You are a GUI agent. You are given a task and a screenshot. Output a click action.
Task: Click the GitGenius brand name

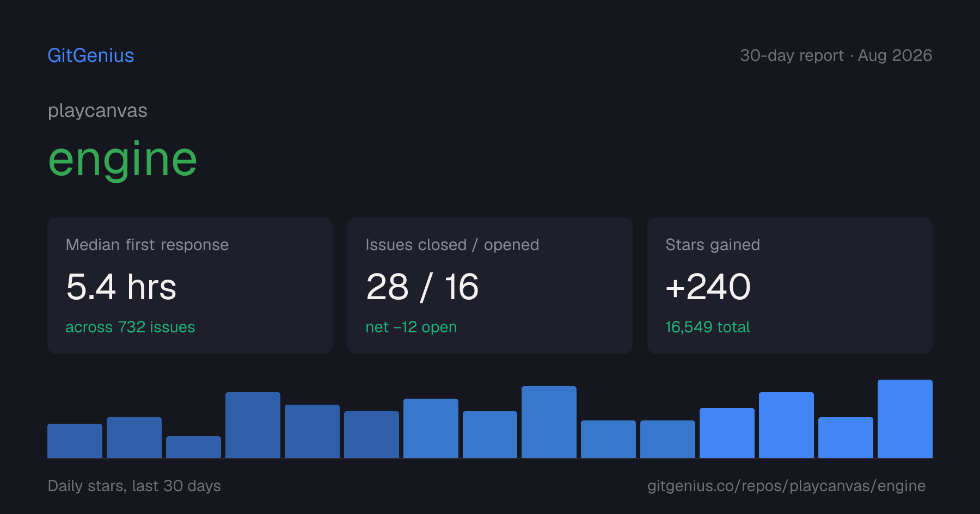click(x=91, y=55)
